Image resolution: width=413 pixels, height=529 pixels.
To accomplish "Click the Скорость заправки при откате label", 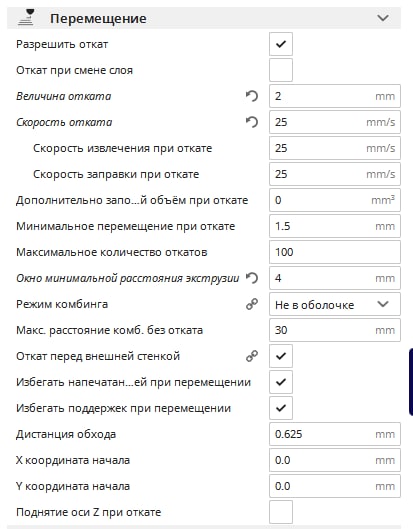I will click(116, 174).
